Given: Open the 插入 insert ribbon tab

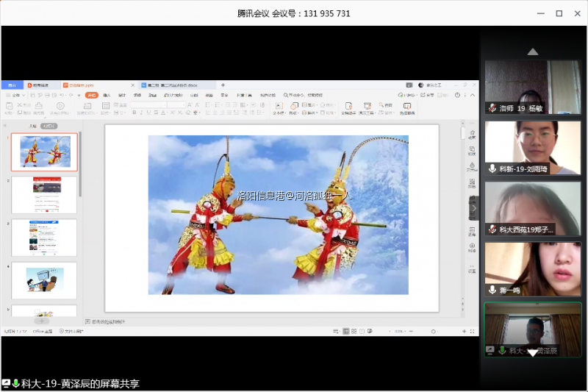Looking at the screenshot, I should (x=107, y=96).
